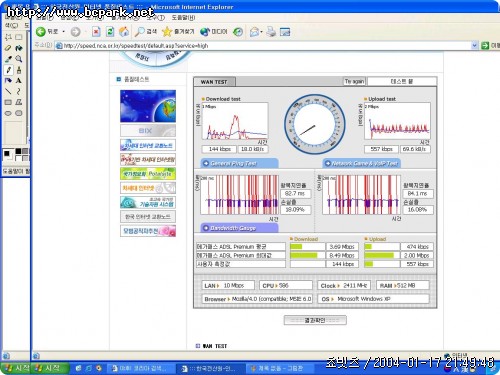Open the History pane icon
The height and width of the screenshot is (375, 500).
click(x=238, y=32)
